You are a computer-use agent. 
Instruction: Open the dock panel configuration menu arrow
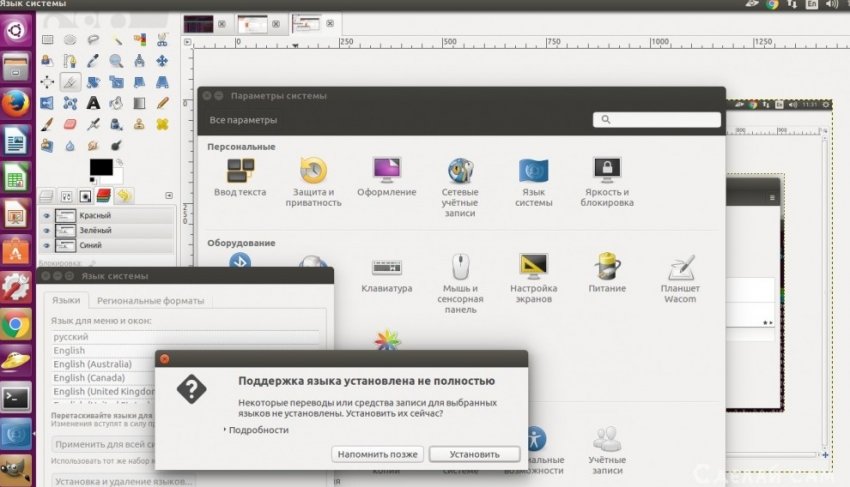pos(167,196)
